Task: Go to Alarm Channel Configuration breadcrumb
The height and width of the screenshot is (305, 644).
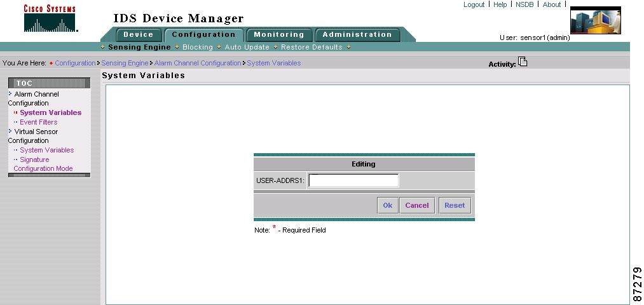Action: coord(198,63)
